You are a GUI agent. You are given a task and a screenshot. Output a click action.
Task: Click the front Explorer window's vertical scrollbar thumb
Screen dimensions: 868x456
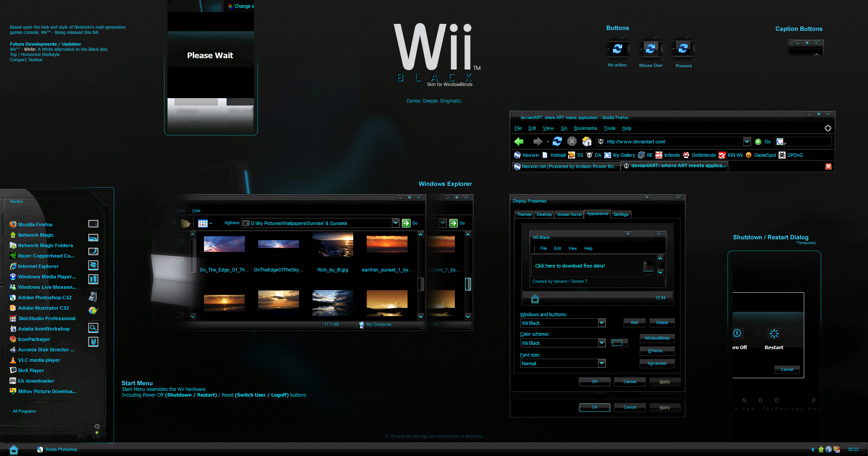click(x=421, y=284)
